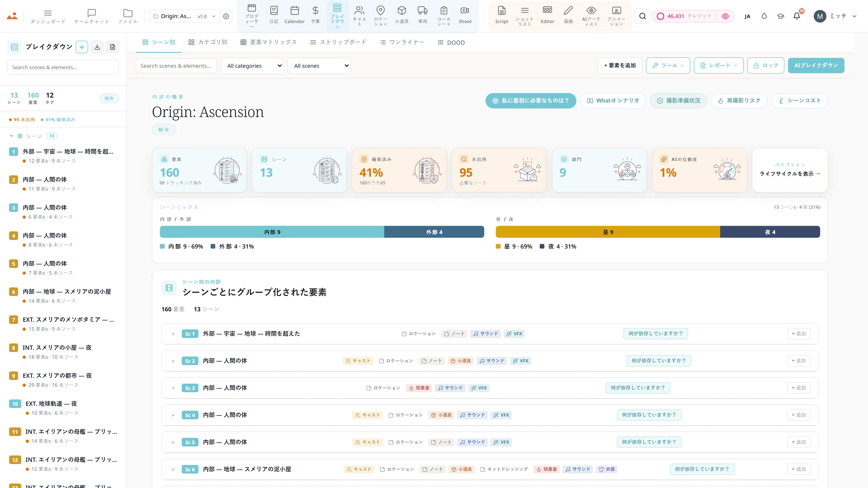This screenshot has height=488, width=868.
Task: Click the AIブレイクダウン button
Action: tap(816, 65)
